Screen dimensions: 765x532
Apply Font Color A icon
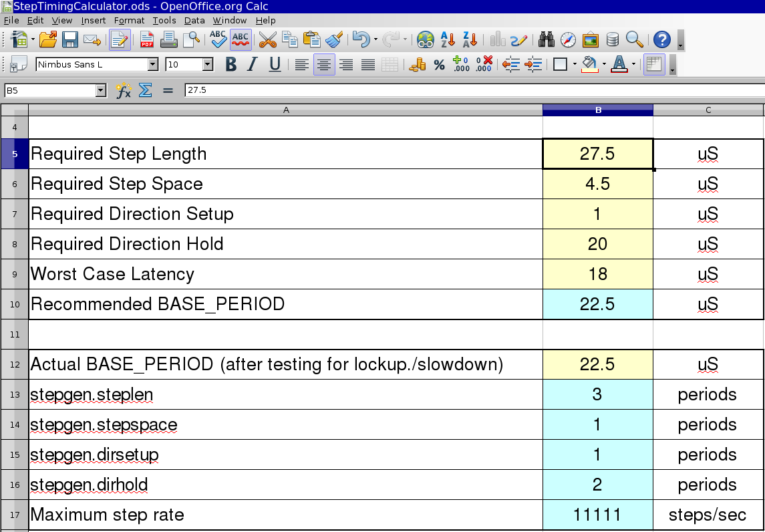[619, 64]
